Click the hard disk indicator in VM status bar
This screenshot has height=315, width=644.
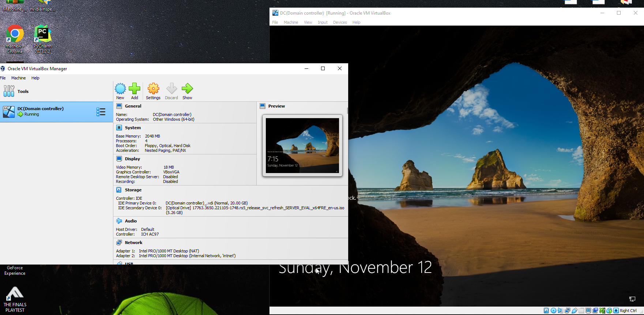tap(546, 311)
